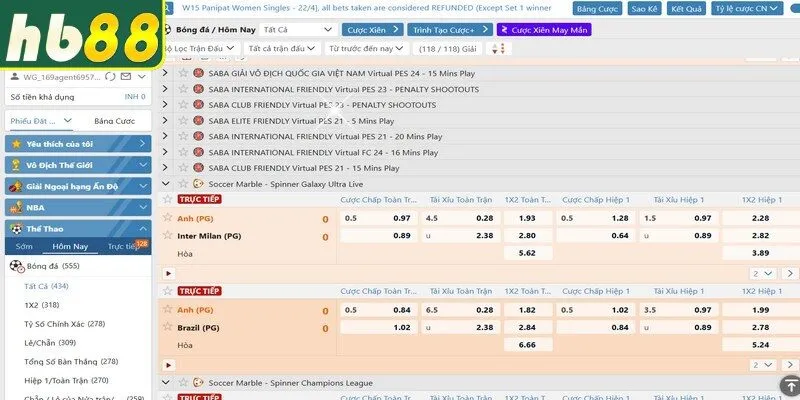Switch to the Bảng Cược sidebar tab
Image resolution: width=800 pixels, height=400 pixels.
tap(114, 121)
